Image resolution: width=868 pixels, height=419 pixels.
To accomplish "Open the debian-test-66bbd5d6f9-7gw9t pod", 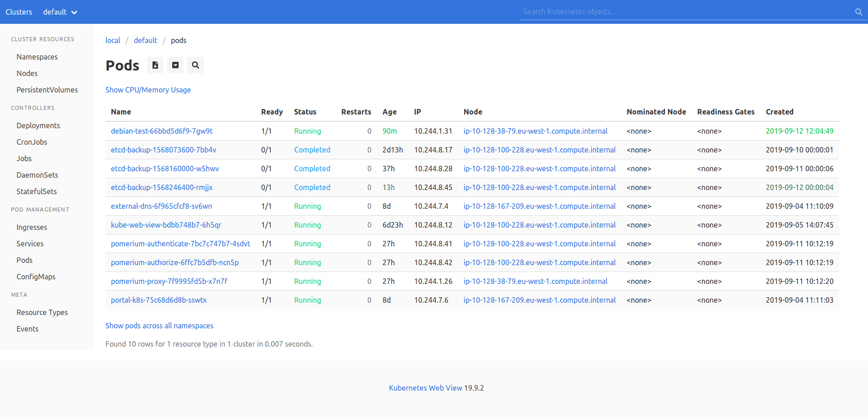I will [x=161, y=131].
